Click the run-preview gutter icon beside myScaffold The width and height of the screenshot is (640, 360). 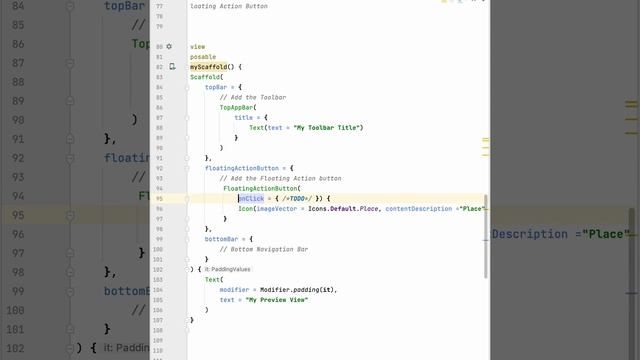[x=172, y=67]
